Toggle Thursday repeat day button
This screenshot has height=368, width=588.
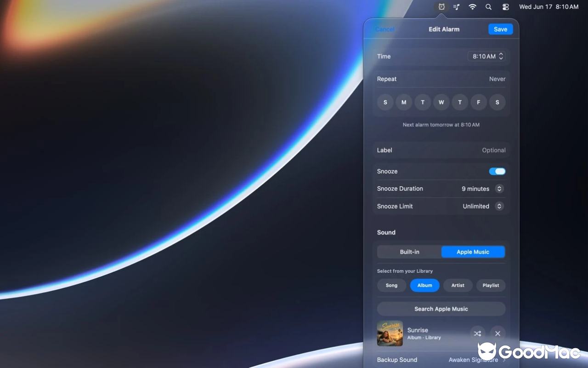(x=460, y=102)
